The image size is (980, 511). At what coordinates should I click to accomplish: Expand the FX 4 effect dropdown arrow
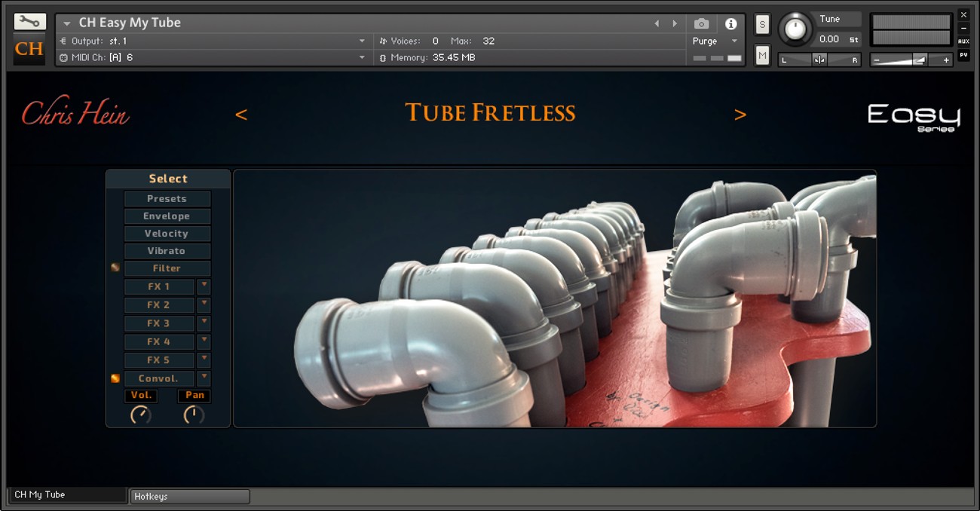[204, 341]
